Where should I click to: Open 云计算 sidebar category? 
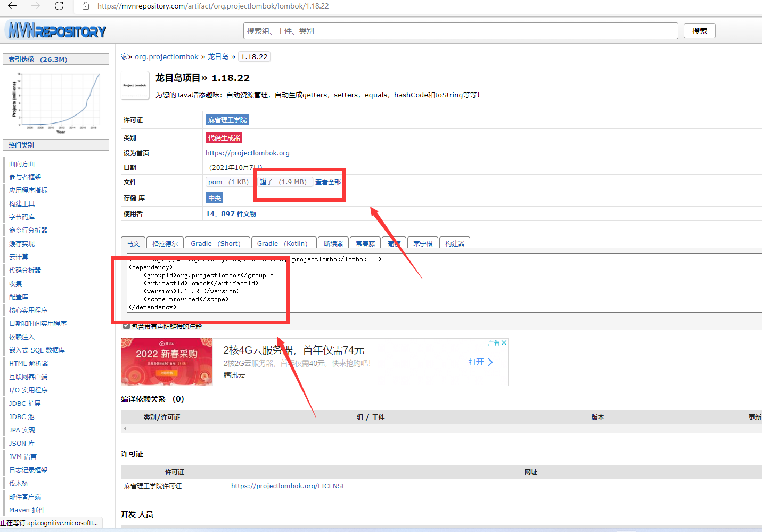point(19,257)
